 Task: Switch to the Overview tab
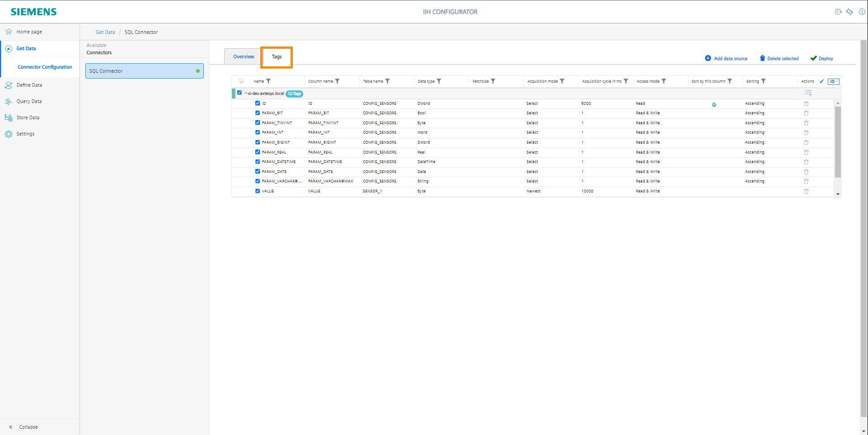click(x=244, y=56)
